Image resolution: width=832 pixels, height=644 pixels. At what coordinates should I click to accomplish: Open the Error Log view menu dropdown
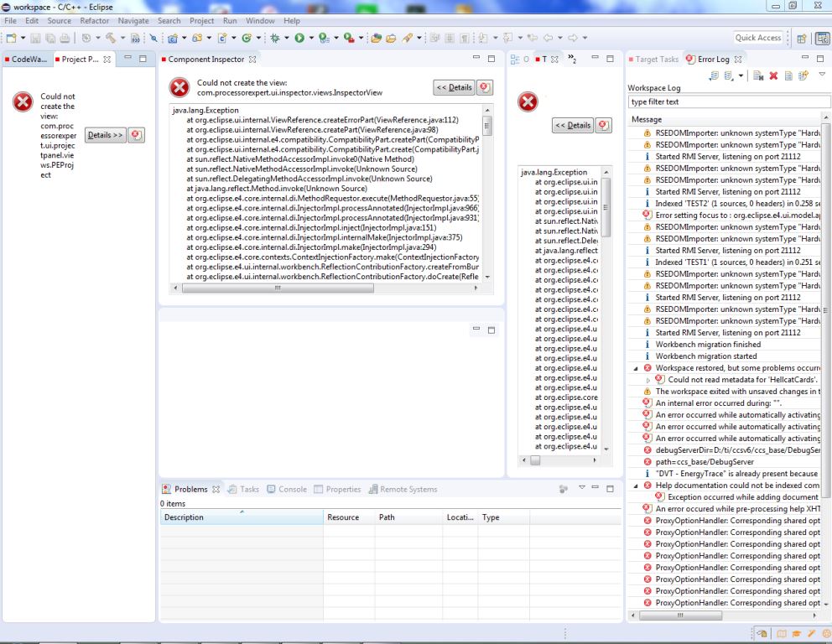[x=821, y=75]
